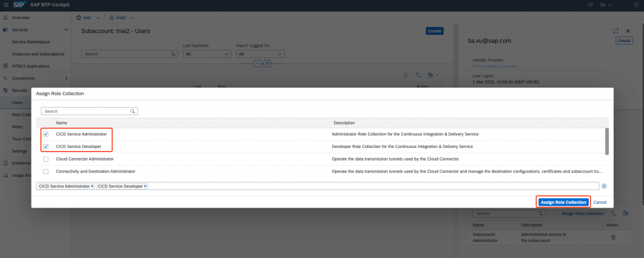Open Roles page in sidebar
This screenshot has width=644, height=258.
click(17, 126)
